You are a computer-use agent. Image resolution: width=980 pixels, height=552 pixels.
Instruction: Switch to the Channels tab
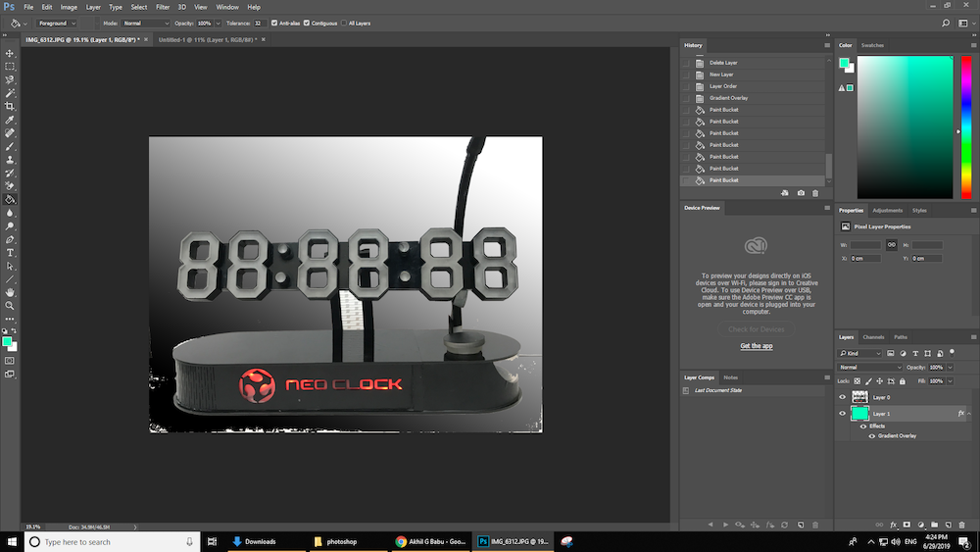[873, 337]
